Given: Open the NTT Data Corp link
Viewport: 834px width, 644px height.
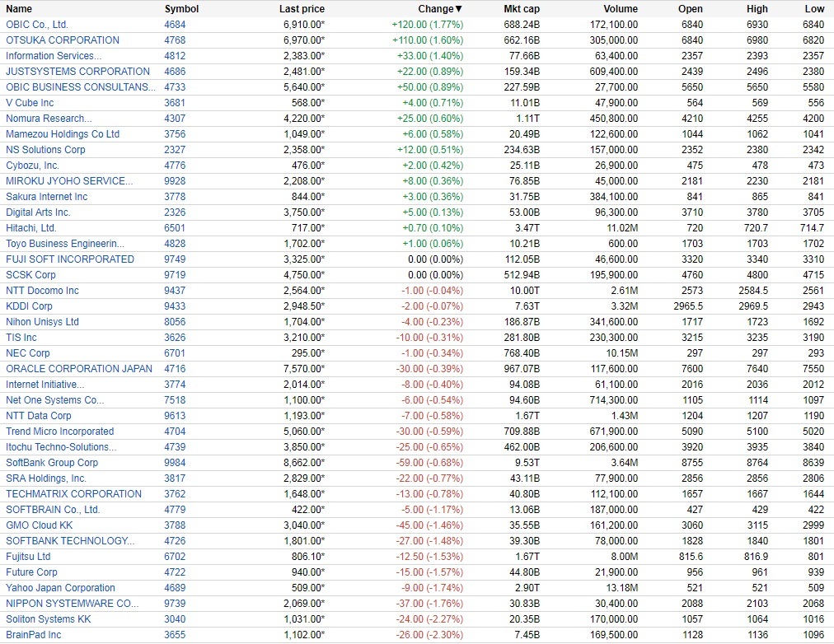Looking at the screenshot, I should (x=38, y=416).
